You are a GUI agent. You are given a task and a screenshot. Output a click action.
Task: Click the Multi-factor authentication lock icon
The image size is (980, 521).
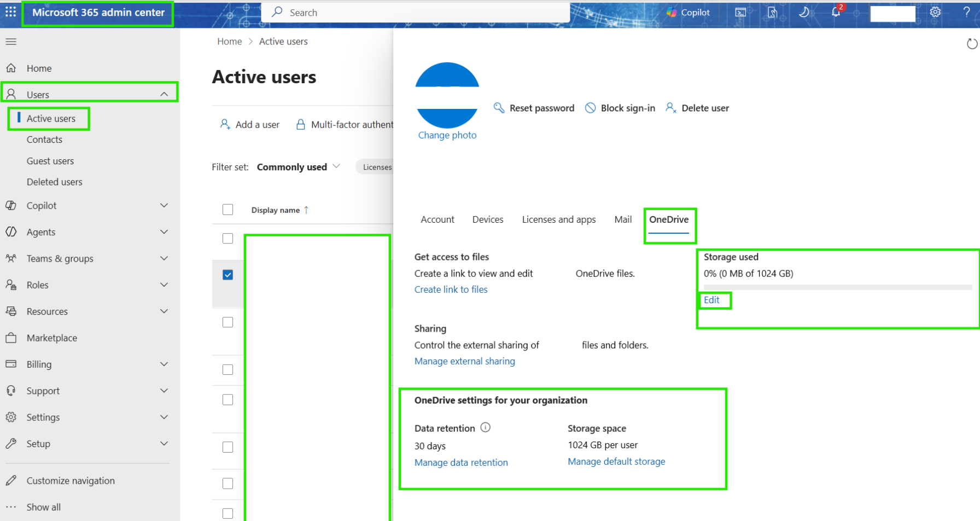300,124
